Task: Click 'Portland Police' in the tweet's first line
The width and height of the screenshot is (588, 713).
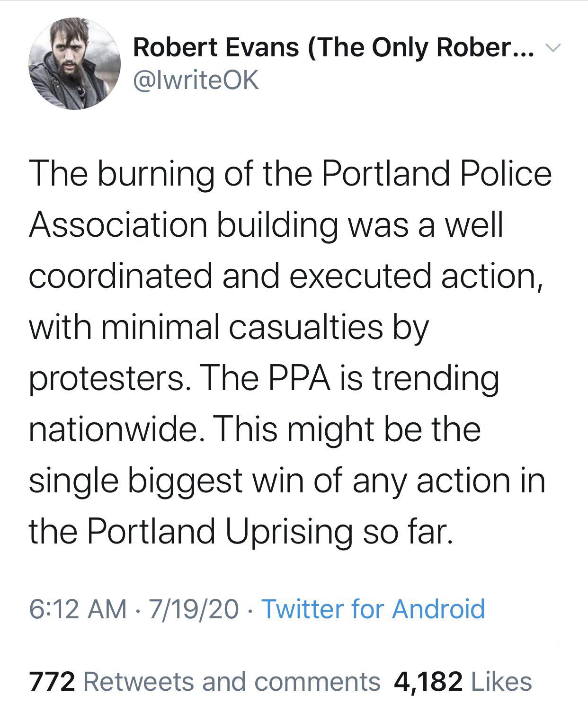Action: 437,173
